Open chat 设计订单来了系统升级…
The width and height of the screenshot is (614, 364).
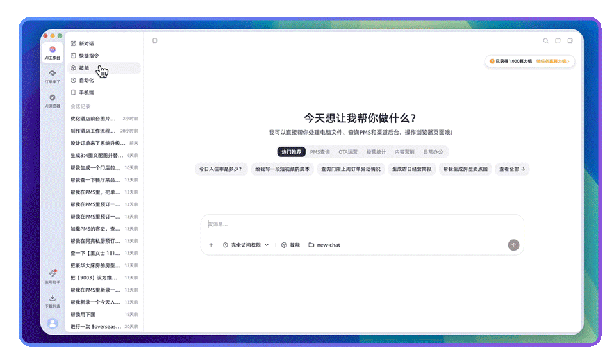tap(104, 144)
